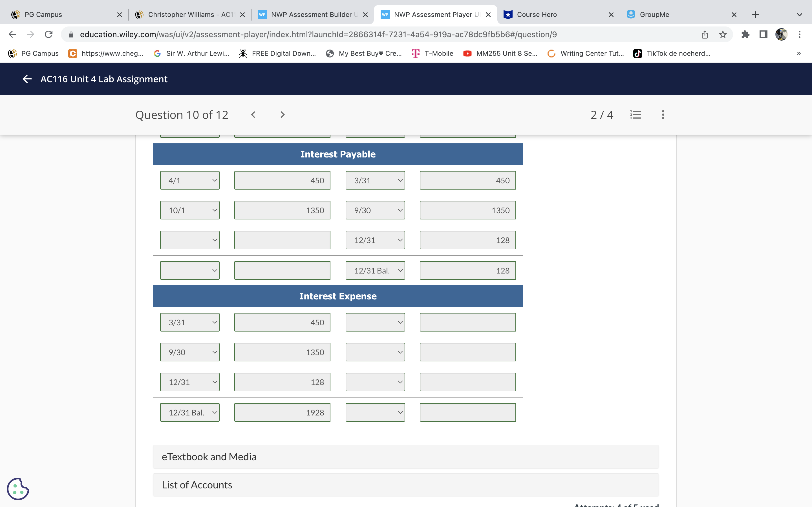Expand the List of Accounts section
Screen dimensions: 812x507
(x=405, y=485)
